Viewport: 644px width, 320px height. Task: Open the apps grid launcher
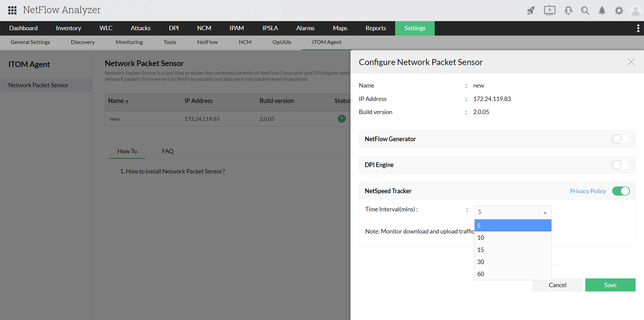click(12, 10)
